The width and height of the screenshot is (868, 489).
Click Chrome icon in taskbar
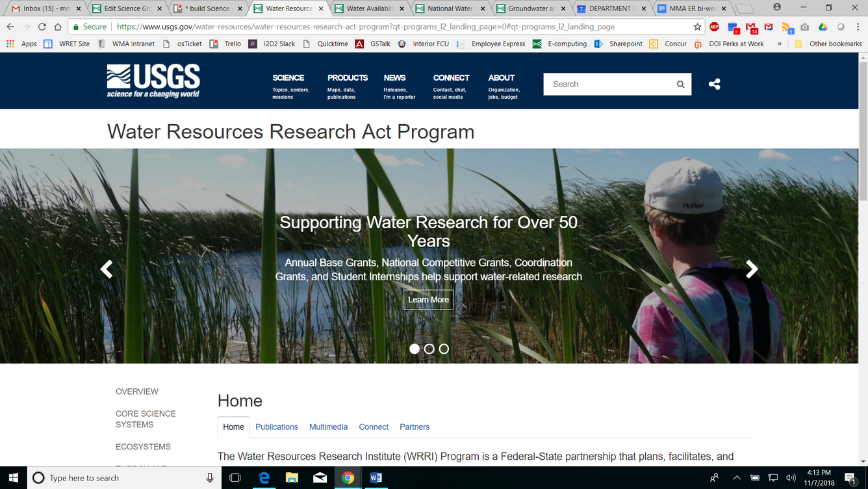pyautogui.click(x=348, y=478)
